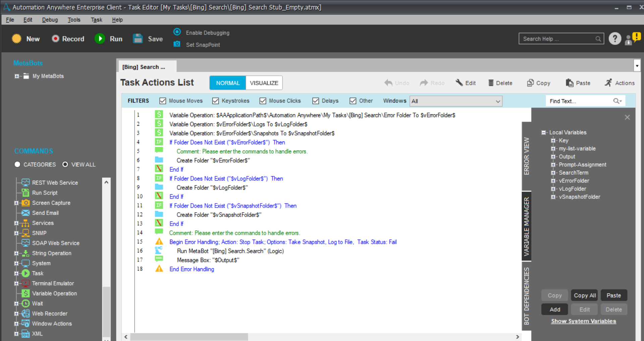This screenshot has width=644, height=341.
Task: Click the actions list horizontal scrollbar thumb
Action: (189, 337)
